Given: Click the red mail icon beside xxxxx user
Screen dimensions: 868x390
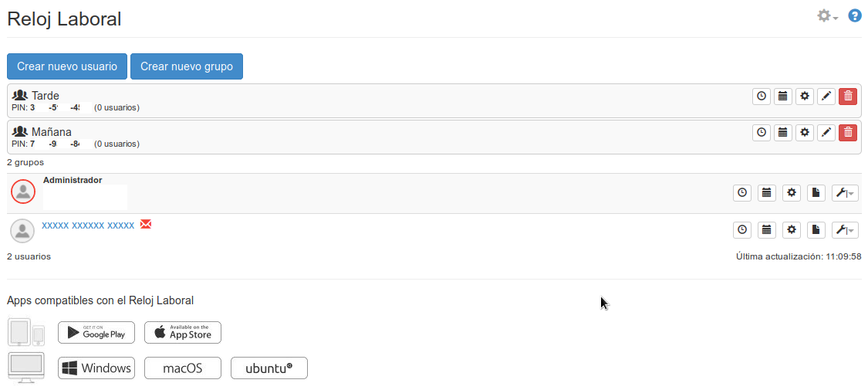Looking at the screenshot, I should click(x=146, y=224).
